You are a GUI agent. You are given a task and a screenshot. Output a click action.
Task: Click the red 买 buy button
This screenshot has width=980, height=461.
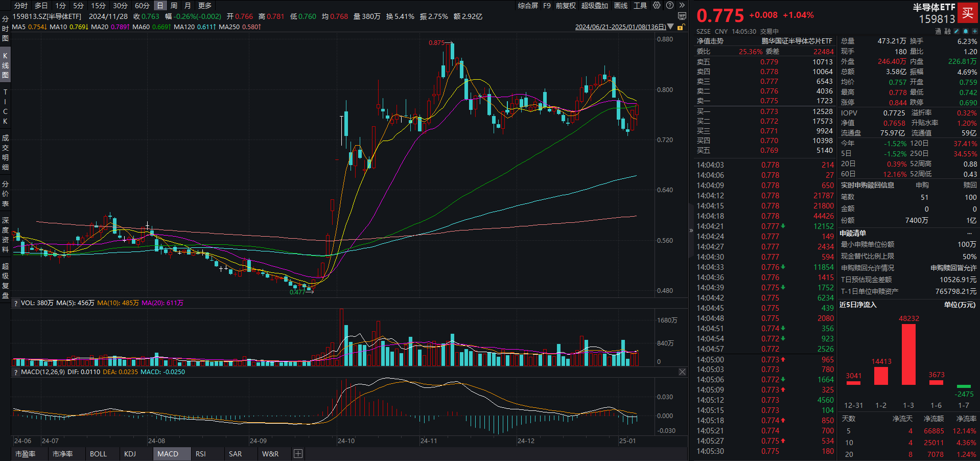(968, 13)
